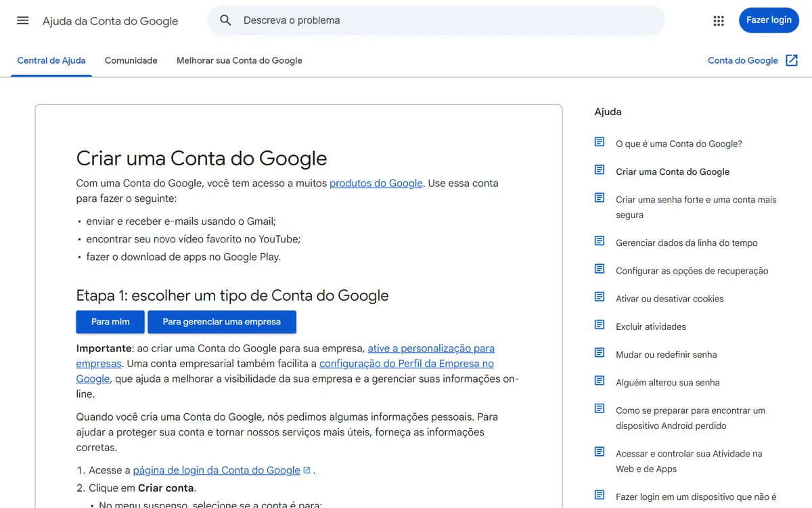Open Criar uma senha forte article

(696, 207)
